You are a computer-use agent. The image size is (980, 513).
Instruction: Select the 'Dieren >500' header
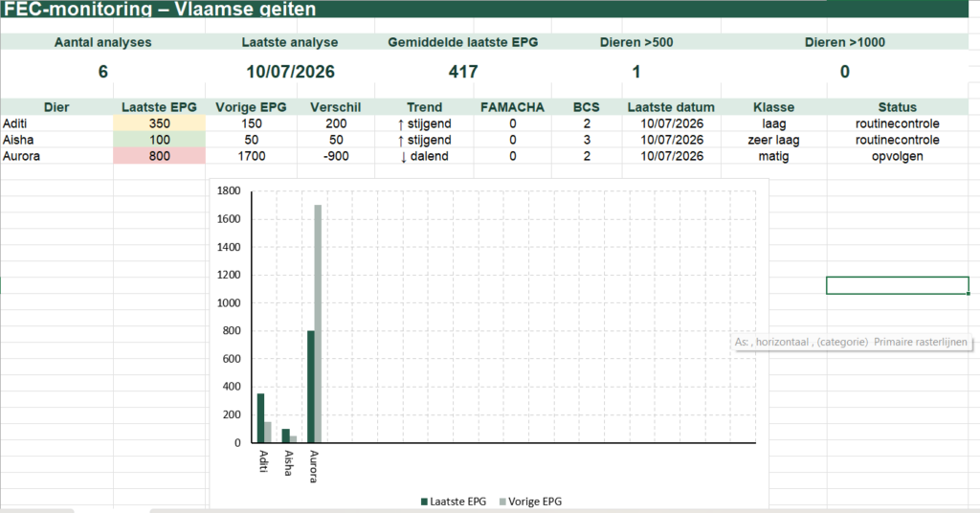tap(636, 42)
